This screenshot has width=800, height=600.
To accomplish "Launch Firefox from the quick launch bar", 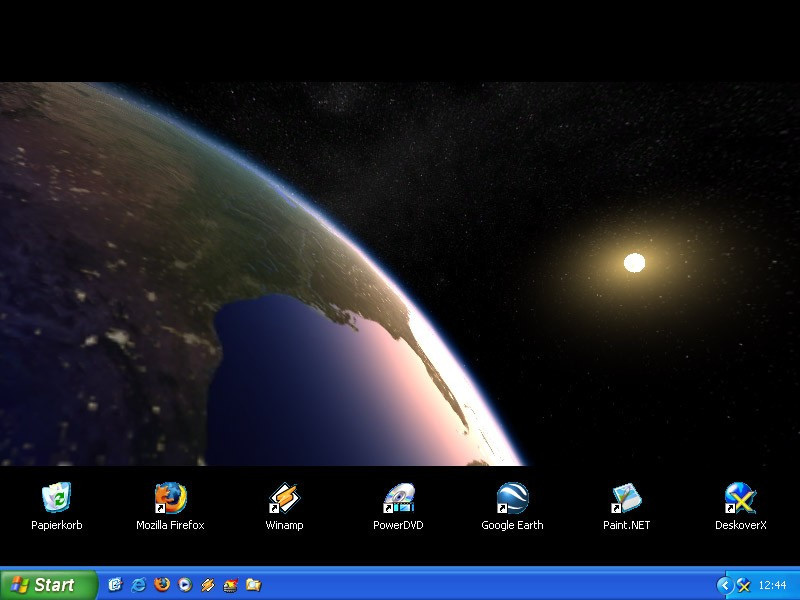I will [162, 585].
